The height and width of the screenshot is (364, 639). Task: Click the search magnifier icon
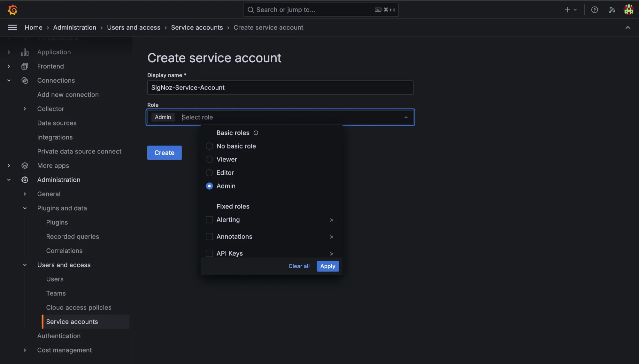(251, 10)
